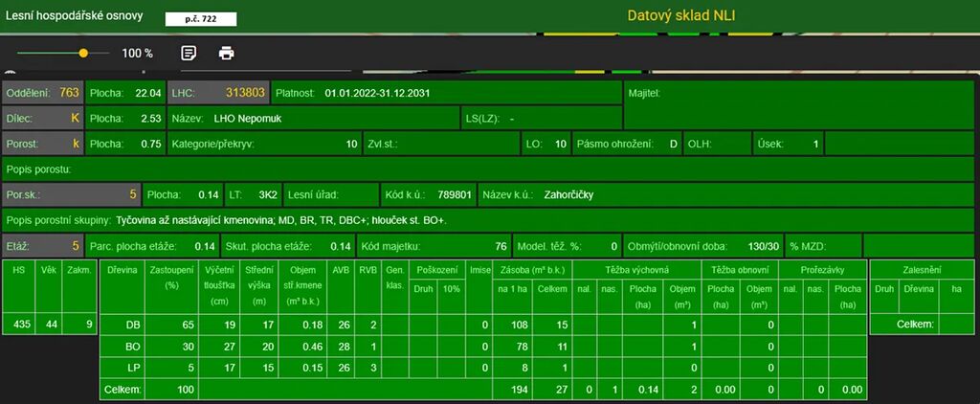The image size is (980, 404).
Task: Click the Těžba výchovná column header
Action: coord(636,270)
